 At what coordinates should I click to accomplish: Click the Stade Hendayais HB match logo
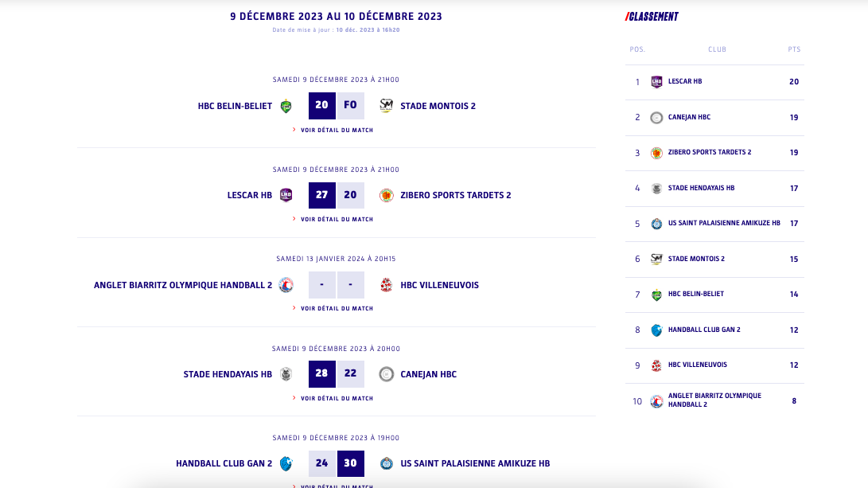click(x=286, y=374)
